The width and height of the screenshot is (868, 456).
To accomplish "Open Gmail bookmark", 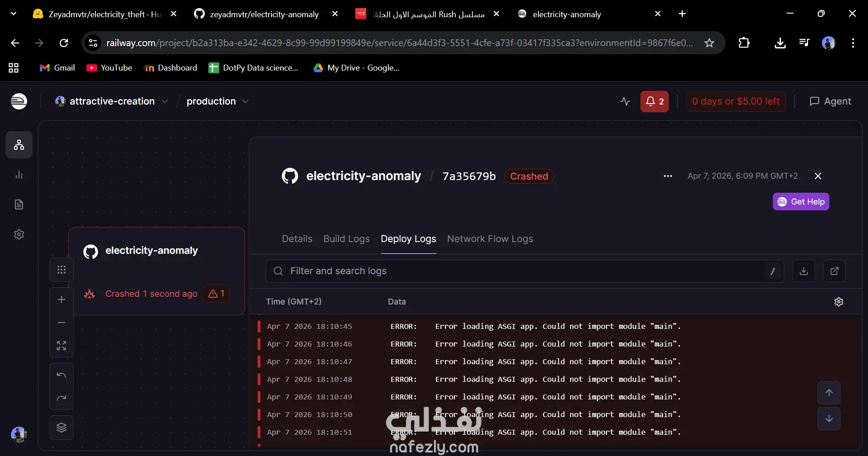I will point(57,68).
